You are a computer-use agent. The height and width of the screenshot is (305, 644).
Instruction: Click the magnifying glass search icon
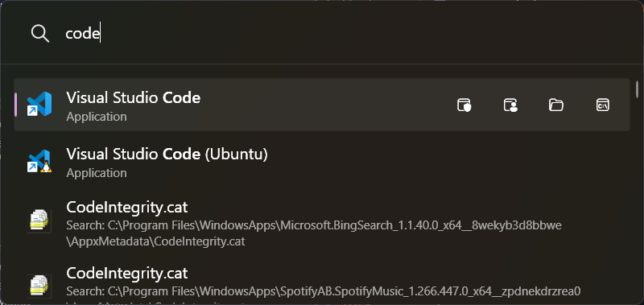point(39,33)
